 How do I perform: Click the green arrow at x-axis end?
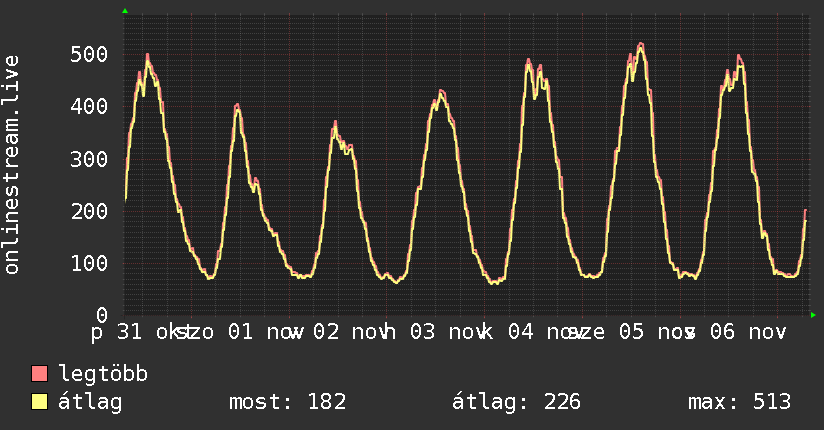(x=813, y=315)
